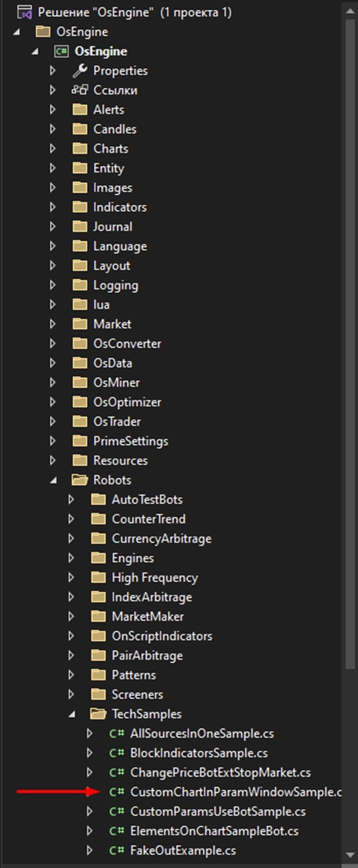Collapse the OsEngine project node arrow
Image resolution: width=358 pixels, height=868 pixels.
pyautogui.click(x=36, y=52)
